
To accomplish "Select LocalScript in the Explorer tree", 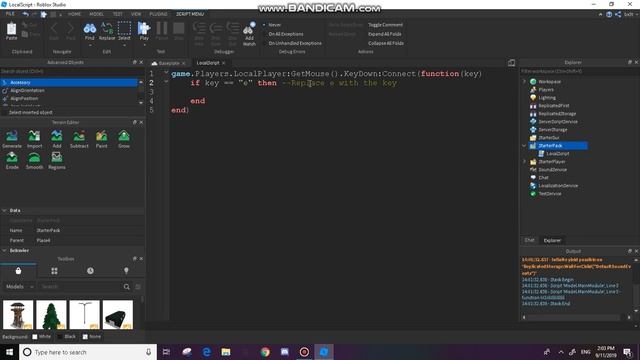I will tap(557, 154).
